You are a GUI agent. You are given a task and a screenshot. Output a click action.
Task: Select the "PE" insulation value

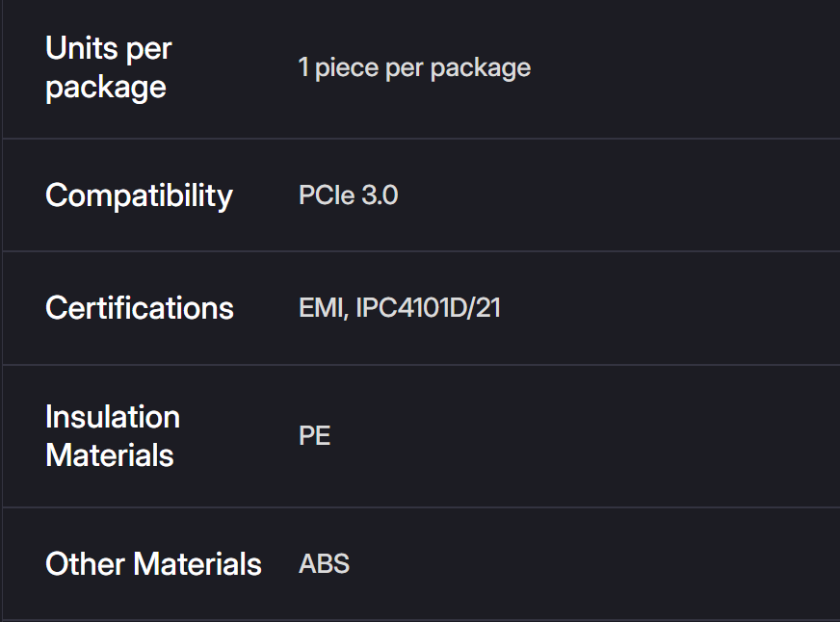click(x=315, y=436)
